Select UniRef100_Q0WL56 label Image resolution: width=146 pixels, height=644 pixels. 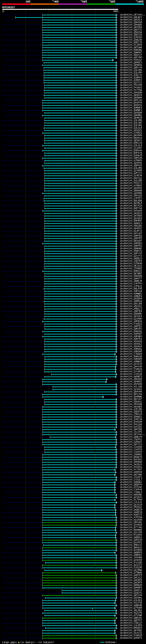click(x=131, y=40)
